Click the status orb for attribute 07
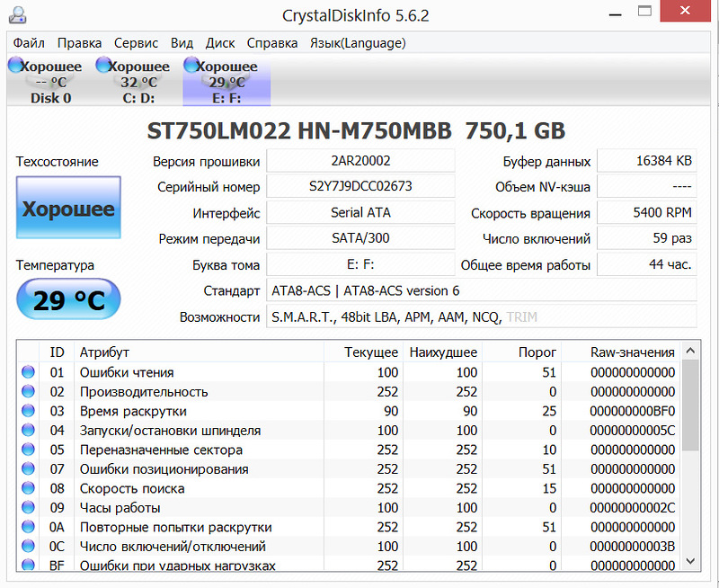This screenshot has height=588, width=719. pos(29,468)
